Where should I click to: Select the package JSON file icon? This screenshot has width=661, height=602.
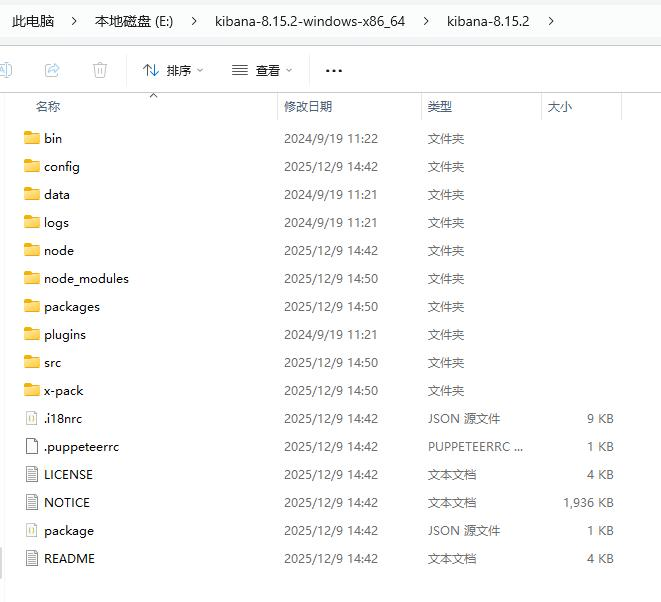click(32, 530)
